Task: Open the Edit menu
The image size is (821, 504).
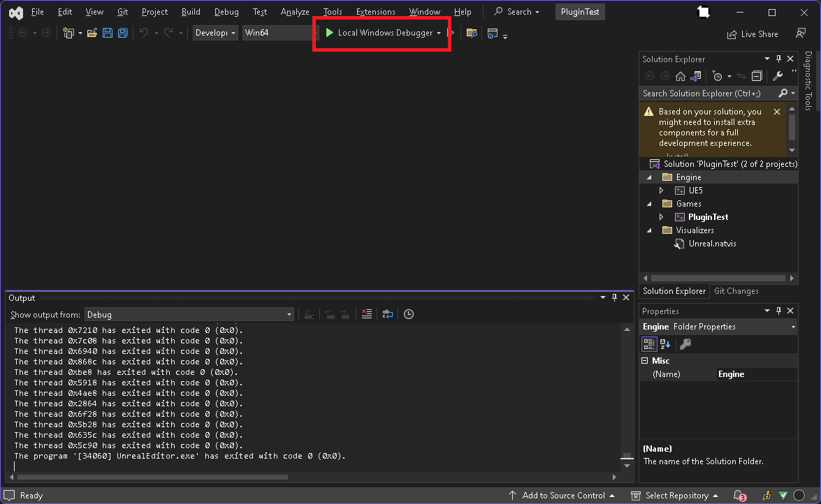Action: 65,11
